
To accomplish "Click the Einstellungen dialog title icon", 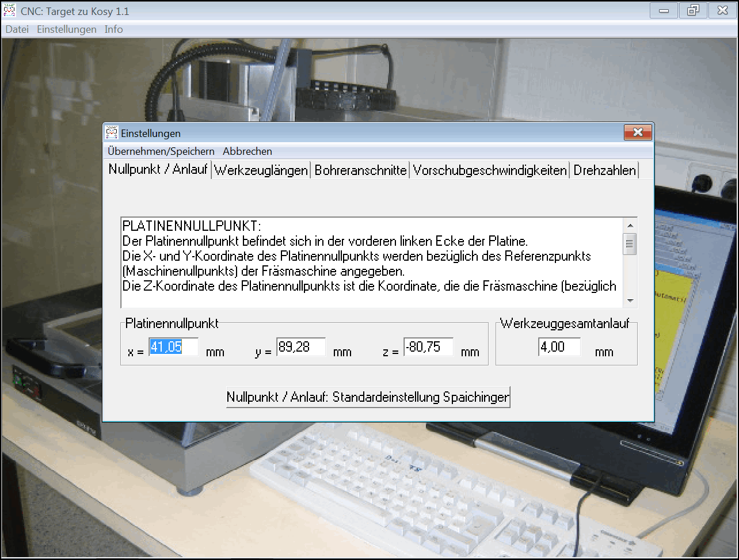I will point(112,133).
